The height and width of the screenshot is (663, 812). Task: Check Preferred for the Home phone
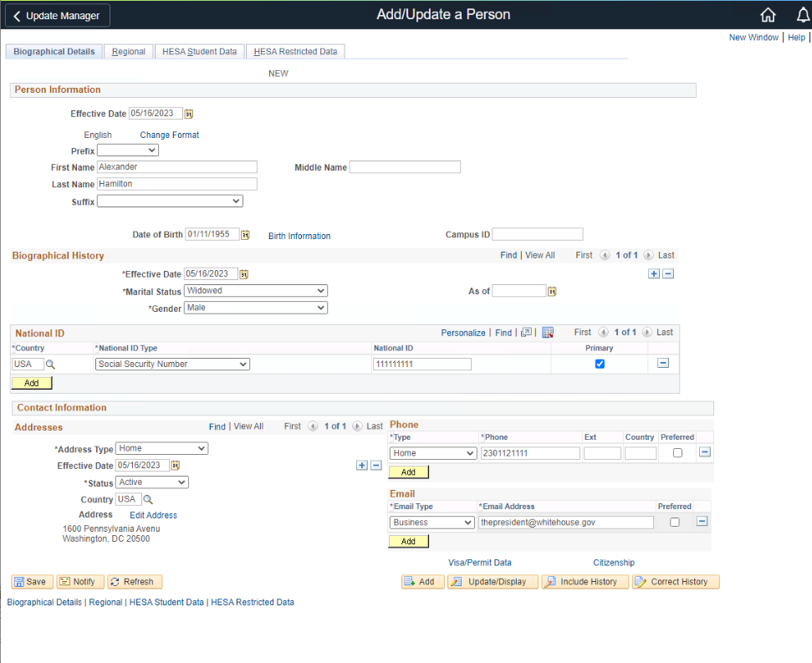677,453
